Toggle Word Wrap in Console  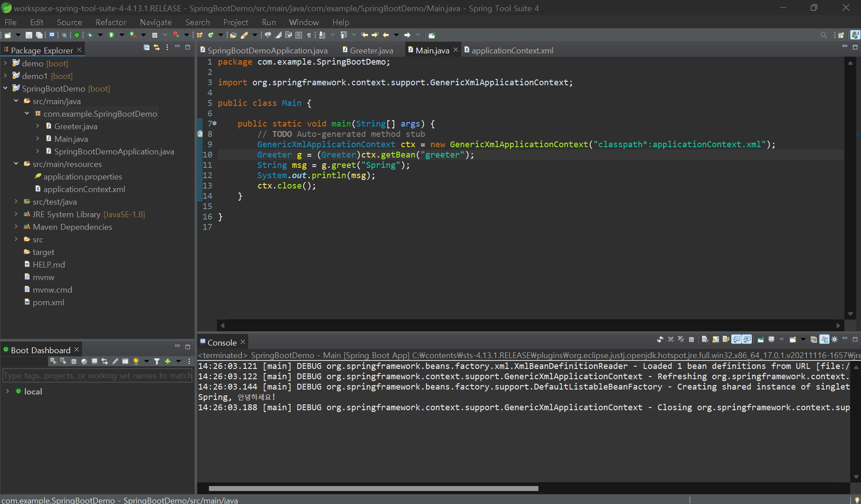click(x=725, y=339)
